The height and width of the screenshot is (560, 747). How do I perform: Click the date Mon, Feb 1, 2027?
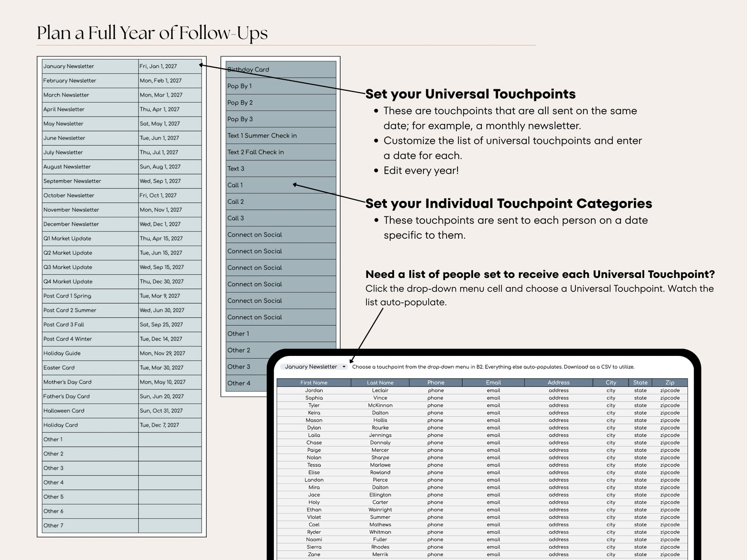(x=170, y=81)
